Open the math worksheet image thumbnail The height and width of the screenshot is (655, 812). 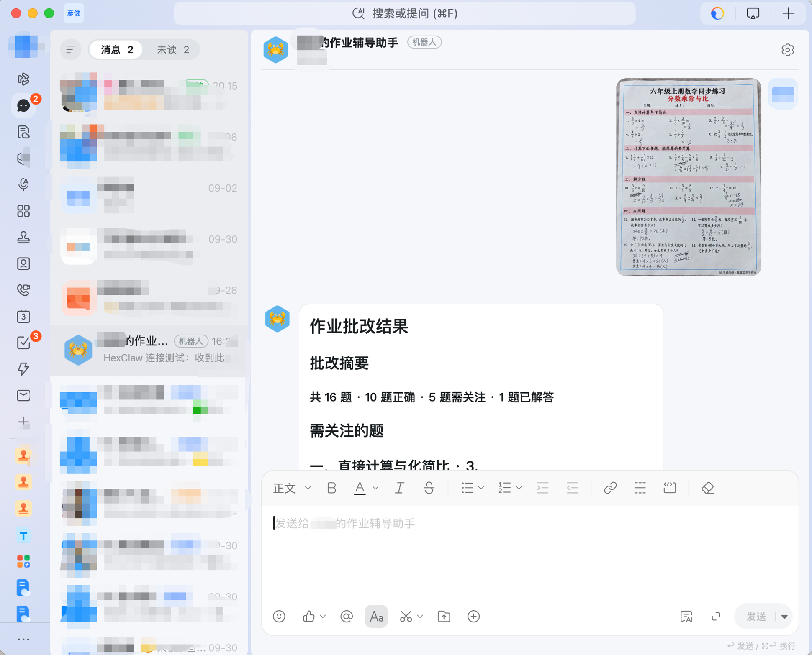point(689,177)
